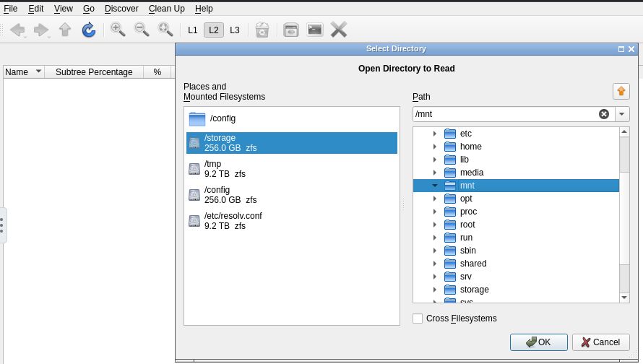Expand the proc folder in the tree
Image resolution: width=643 pixels, height=364 pixels.
click(435, 212)
